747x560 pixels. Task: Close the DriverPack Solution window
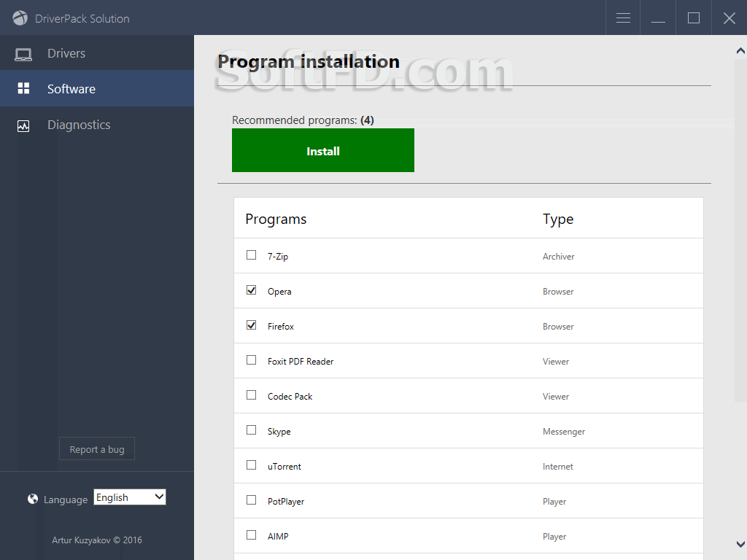pos(729,18)
